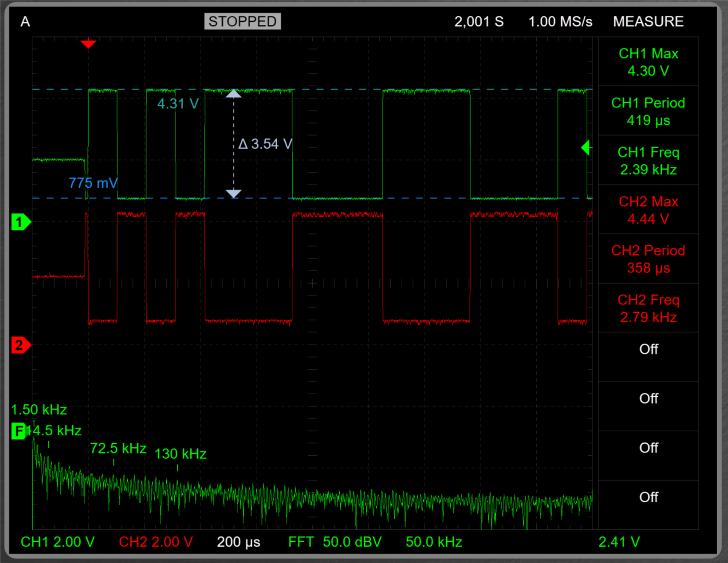Click the green trigger level arrow
The image size is (728, 563).
coord(586,148)
